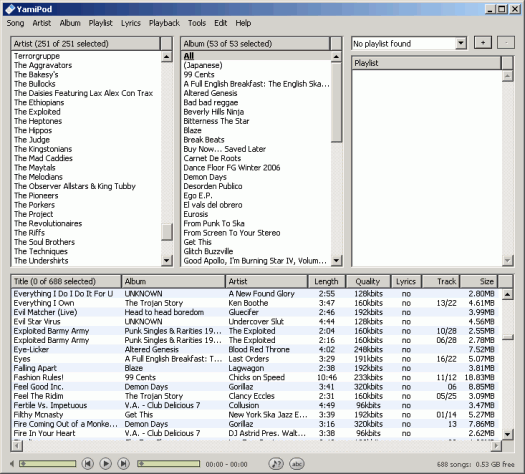
Task: Click album list scroll up arrow
Action: pyautogui.click(x=336, y=56)
